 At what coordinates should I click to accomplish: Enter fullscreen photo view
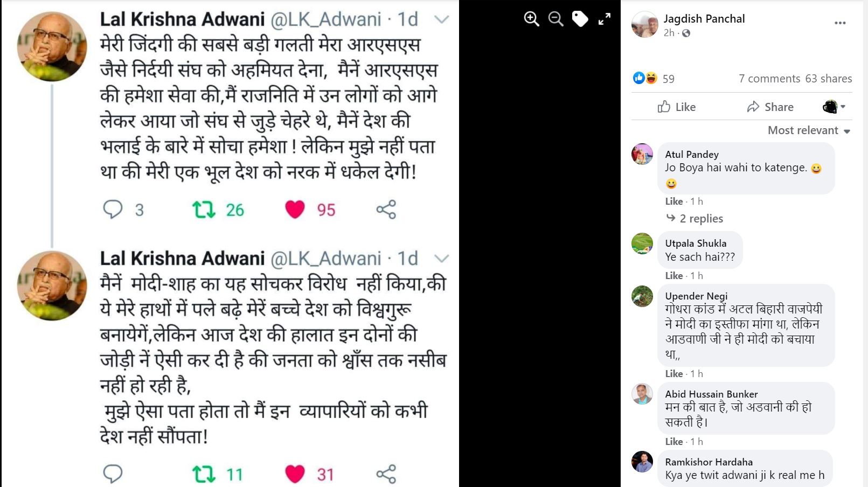click(x=605, y=19)
